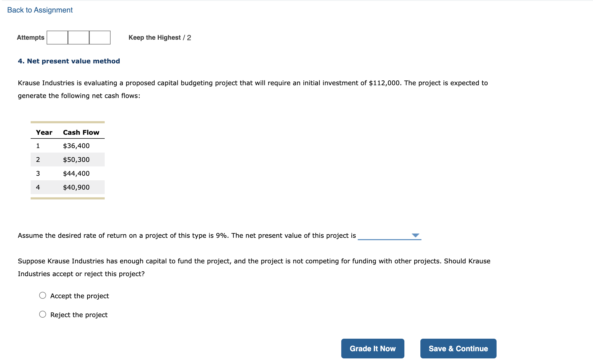Screen dimensions: 593x364
Task: Click the $44,400 cash flow cell
Action: 76,173
